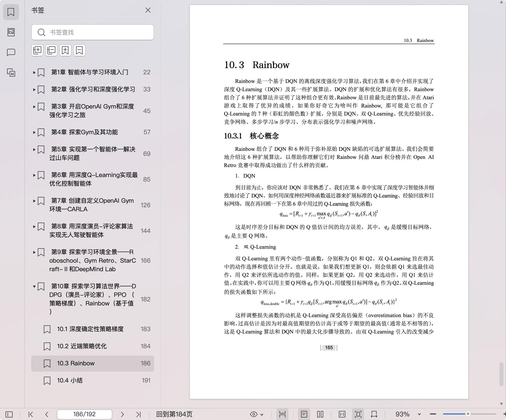Screen dimensions: 506x420
Task: Toggle continuous scrolling mode
Action: [282, 414]
